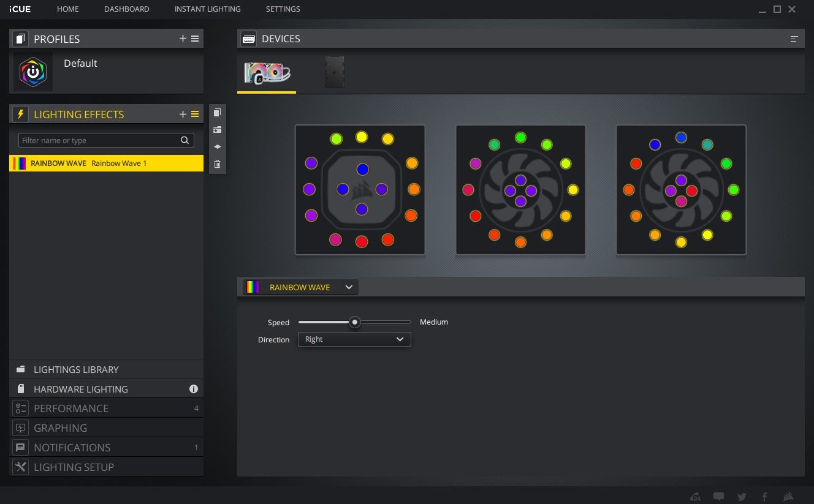Toggle the yellow Lighting Effects hamburger menu
Screen dimensions: 814x504
(195, 115)
